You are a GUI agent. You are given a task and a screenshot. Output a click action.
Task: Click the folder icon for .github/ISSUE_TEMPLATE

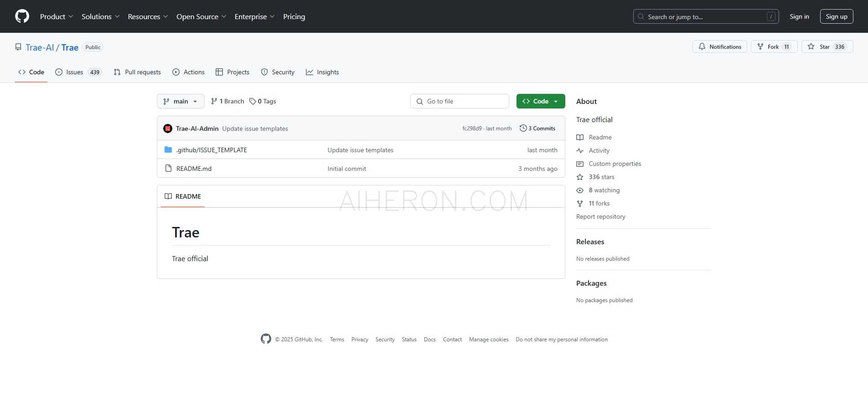coord(168,149)
